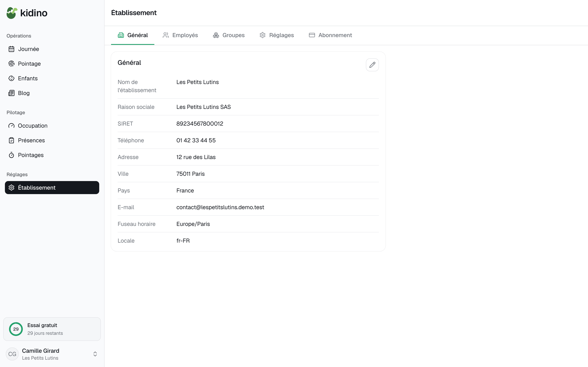
Task: Click the pencil edit icon in Général card
Action: [x=372, y=65]
